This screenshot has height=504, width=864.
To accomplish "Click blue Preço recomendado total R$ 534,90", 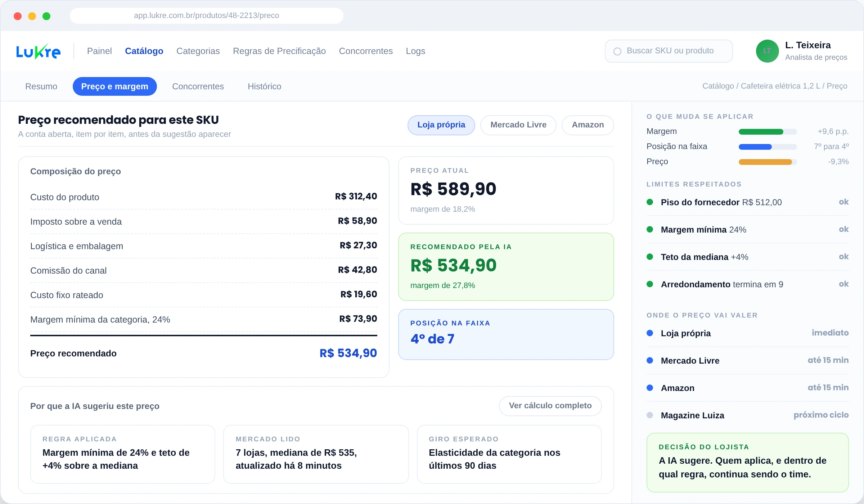I will (x=348, y=353).
